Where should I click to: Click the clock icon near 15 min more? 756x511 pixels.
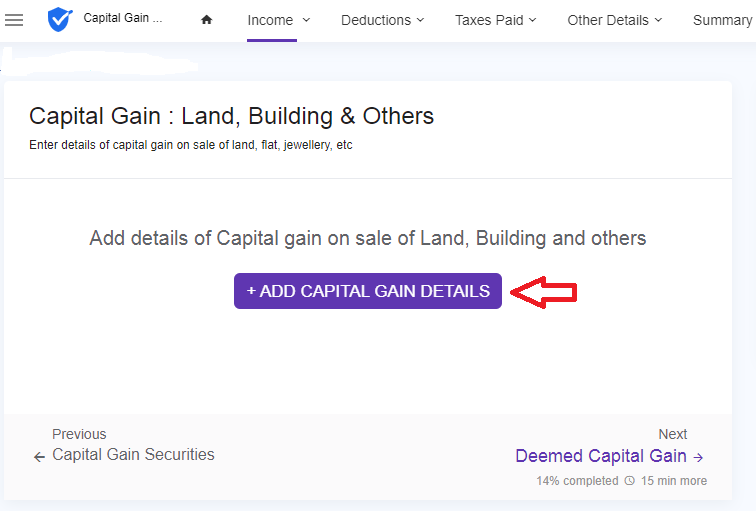point(629,481)
